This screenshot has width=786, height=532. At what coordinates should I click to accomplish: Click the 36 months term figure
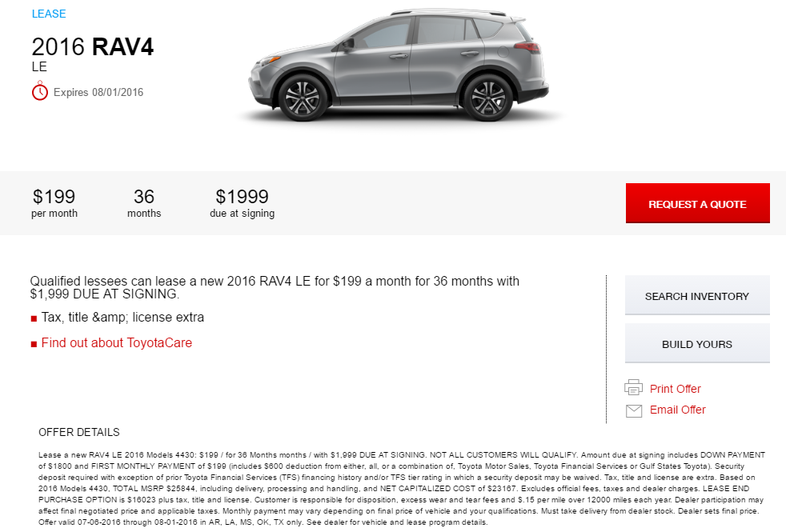tap(144, 202)
